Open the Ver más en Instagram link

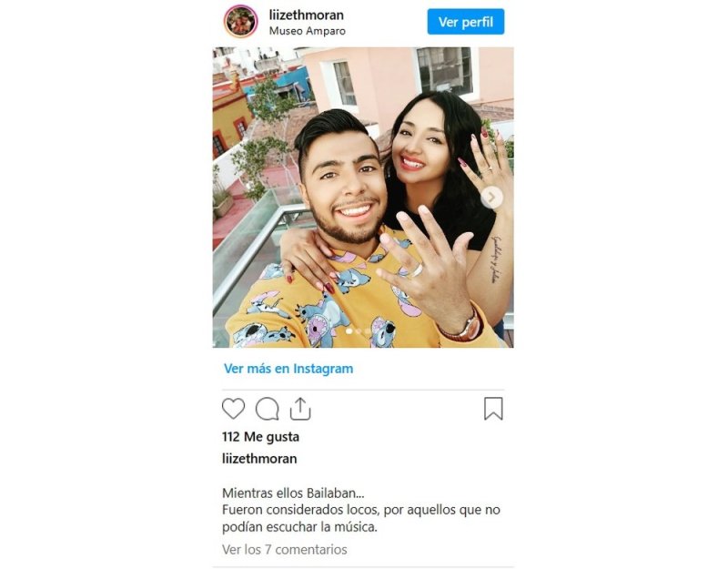point(288,369)
